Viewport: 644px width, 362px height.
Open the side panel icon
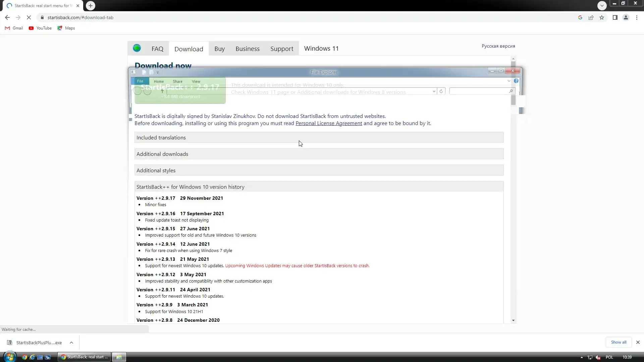click(615, 17)
